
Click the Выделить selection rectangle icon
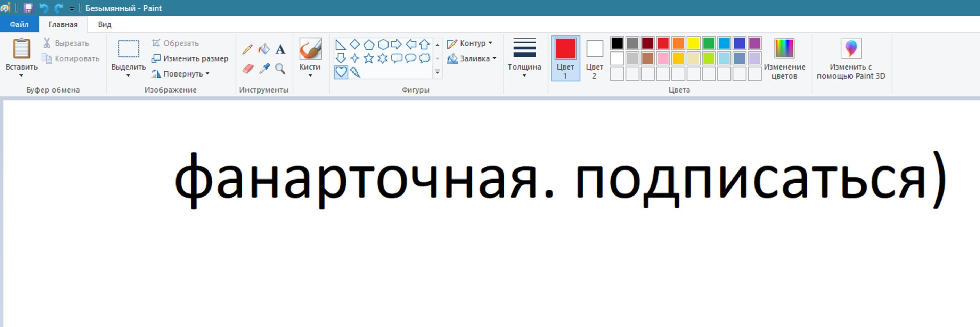129,49
